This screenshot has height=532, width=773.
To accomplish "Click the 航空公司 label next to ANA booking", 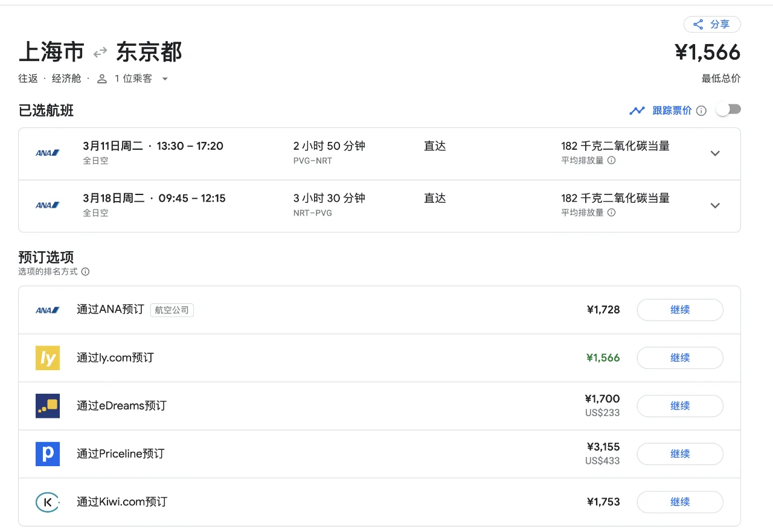I will (x=172, y=310).
